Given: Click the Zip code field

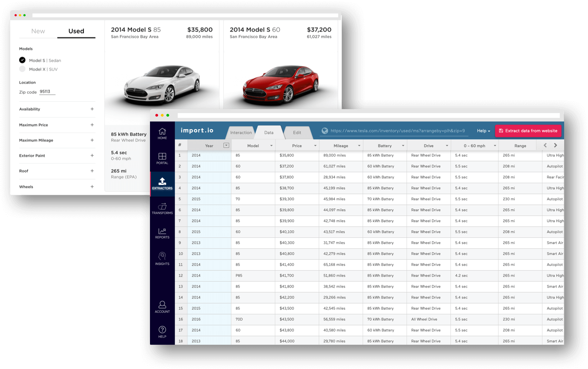Looking at the screenshot, I should tap(47, 92).
